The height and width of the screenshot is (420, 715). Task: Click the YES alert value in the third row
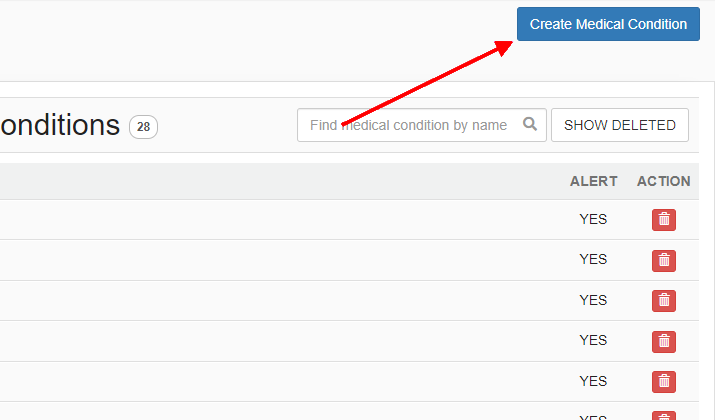(x=593, y=300)
